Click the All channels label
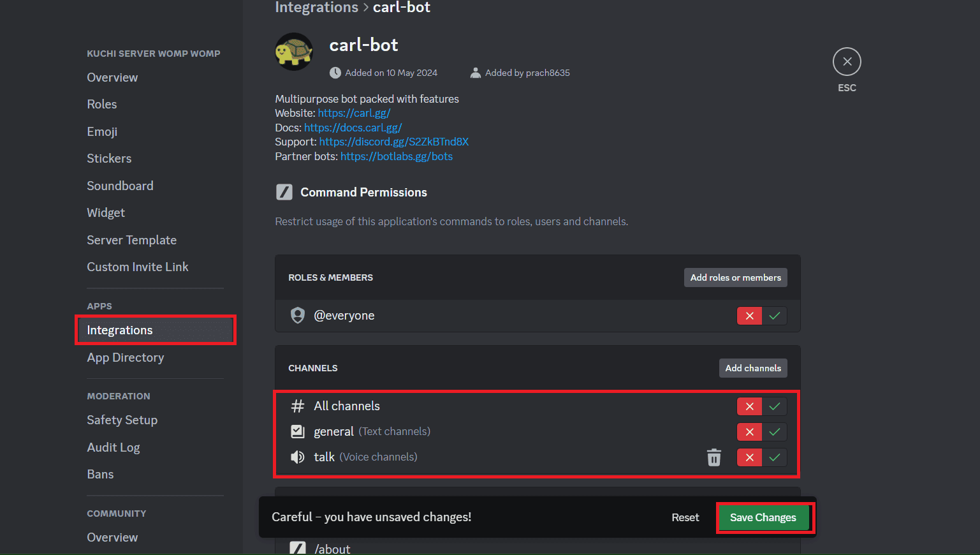 click(x=347, y=406)
